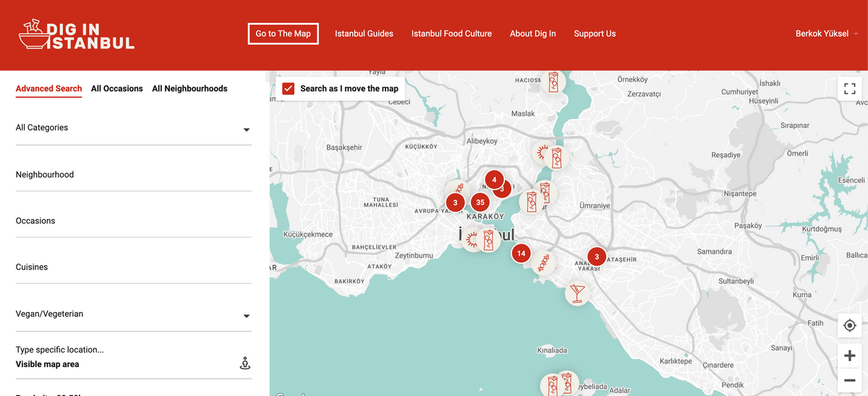Open About Dig In page
The width and height of the screenshot is (868, 396).
pyautogui.click(x=532, y=34)
